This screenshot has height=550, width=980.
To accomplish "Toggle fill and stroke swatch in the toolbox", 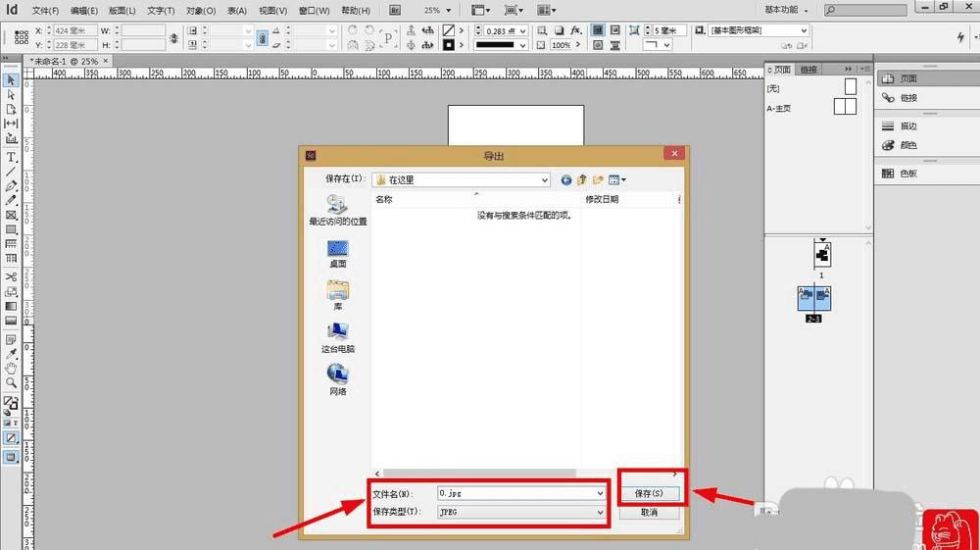I will 11,403.
